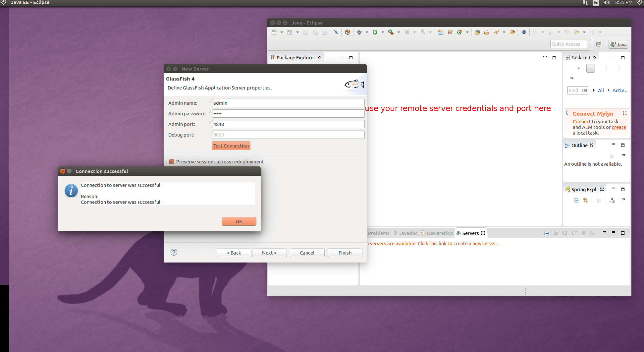Click the Back button in New Server wizard
The width and height of the screenshot is (644, 352).
pyautogui.click(x=234, y=253)
